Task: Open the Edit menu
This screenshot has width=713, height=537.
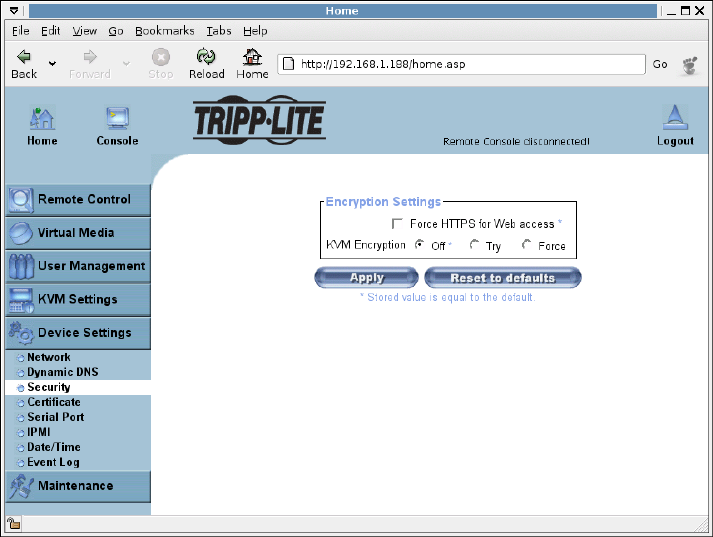Action: pyautogui.click(x=50, y=31)
